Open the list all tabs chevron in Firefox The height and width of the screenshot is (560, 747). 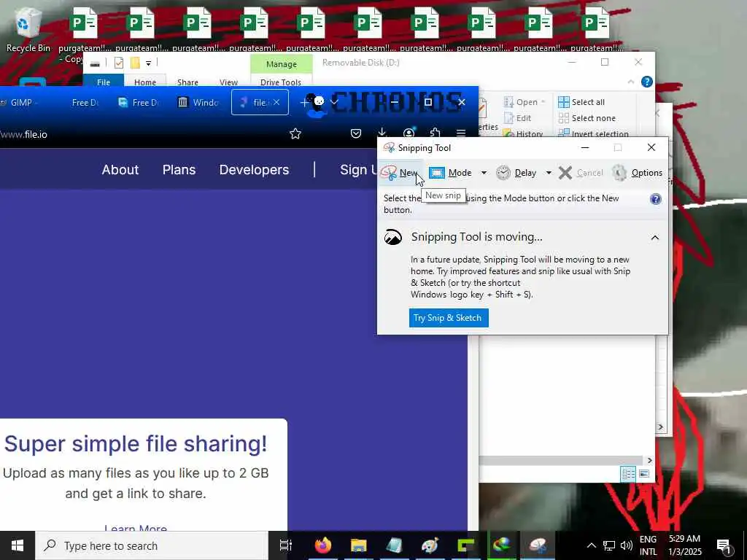pyautogui.click(x=334, y=102)
